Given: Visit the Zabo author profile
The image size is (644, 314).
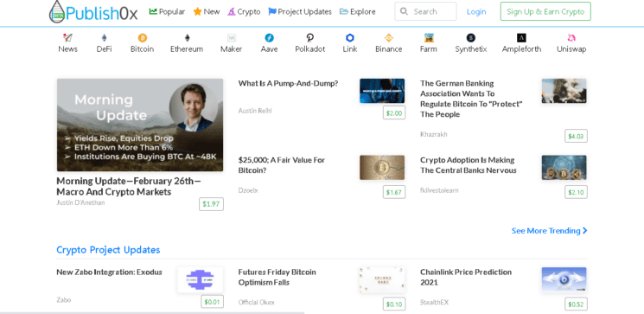Looking at the screenshot, I should [64, 300].
